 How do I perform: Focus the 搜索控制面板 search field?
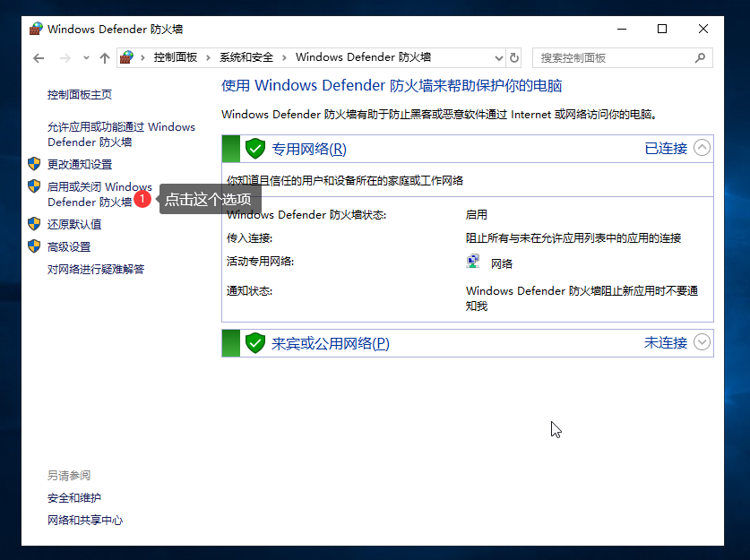point(623,58)
